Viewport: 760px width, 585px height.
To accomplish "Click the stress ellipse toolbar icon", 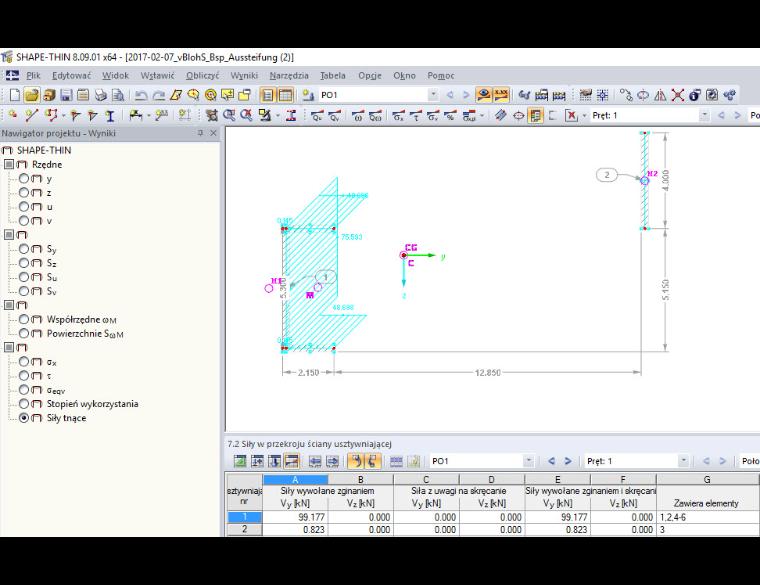I will 519,115.
